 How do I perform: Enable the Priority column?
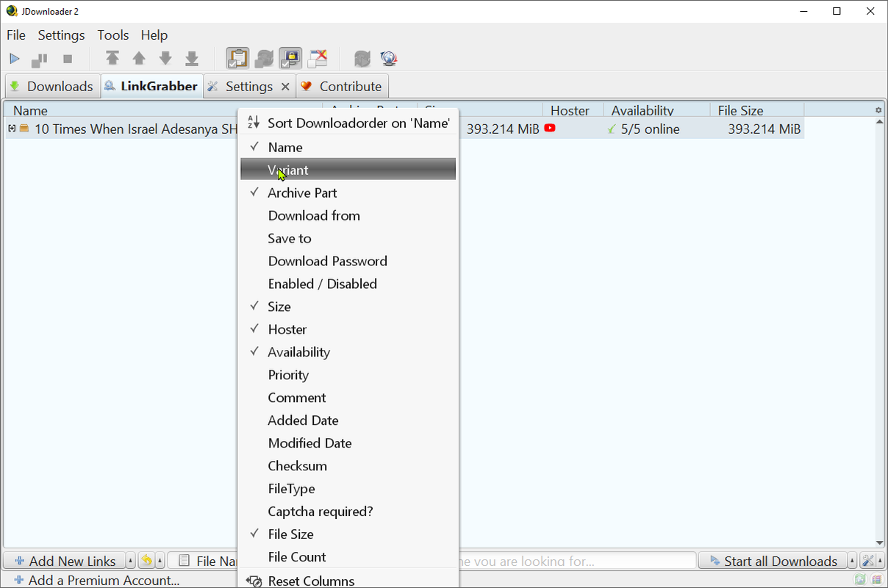pos(348,375)
